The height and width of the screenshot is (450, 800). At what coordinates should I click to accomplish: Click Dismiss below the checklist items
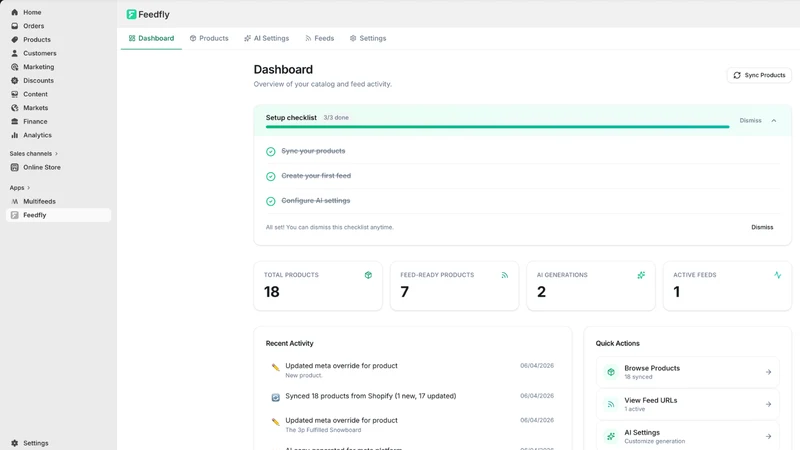(x=762, y=227)
